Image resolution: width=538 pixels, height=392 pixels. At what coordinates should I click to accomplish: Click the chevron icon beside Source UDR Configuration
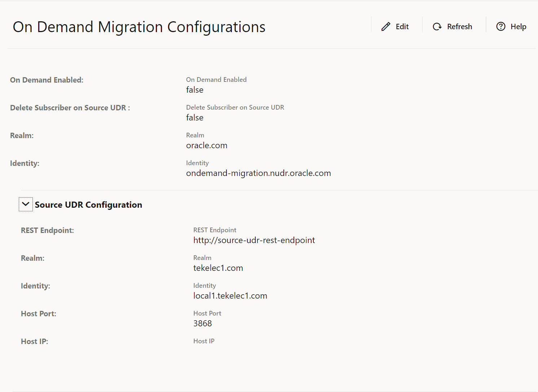25,204
